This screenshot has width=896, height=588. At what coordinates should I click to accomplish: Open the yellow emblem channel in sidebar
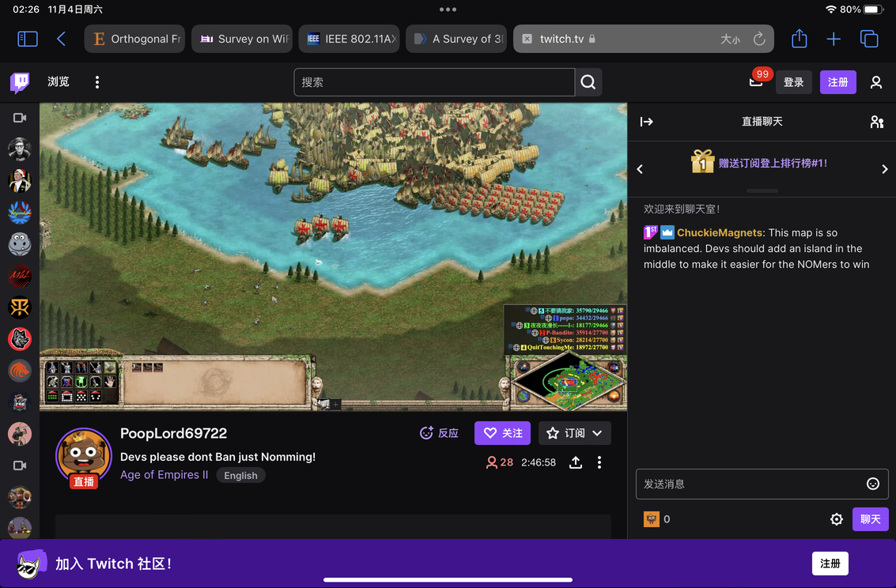click(20, 307)
